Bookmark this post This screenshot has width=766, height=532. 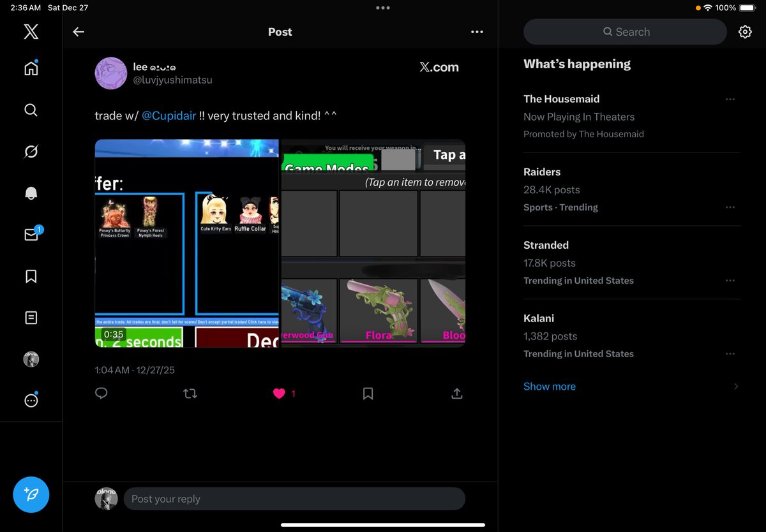368,394
